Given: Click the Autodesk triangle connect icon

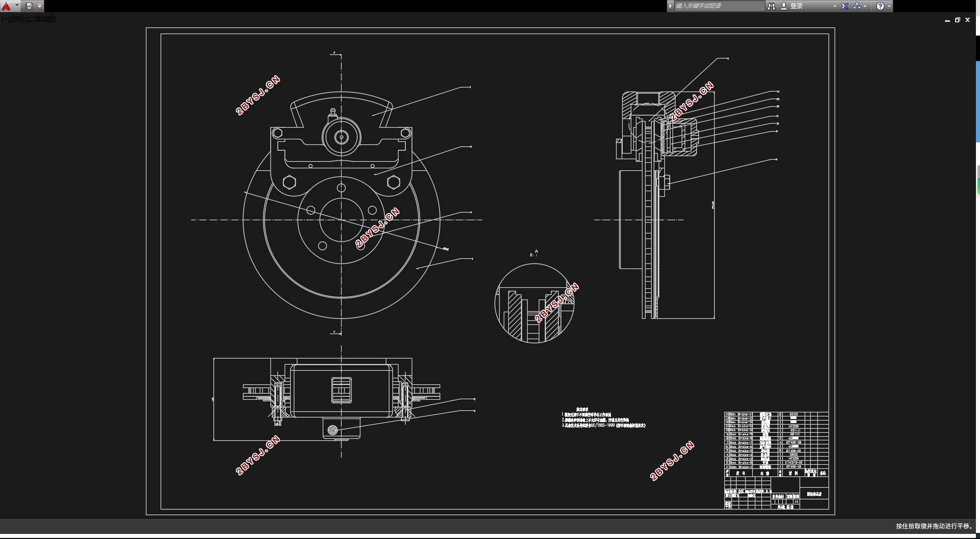Looking at the screenshot, I should 857,6.
